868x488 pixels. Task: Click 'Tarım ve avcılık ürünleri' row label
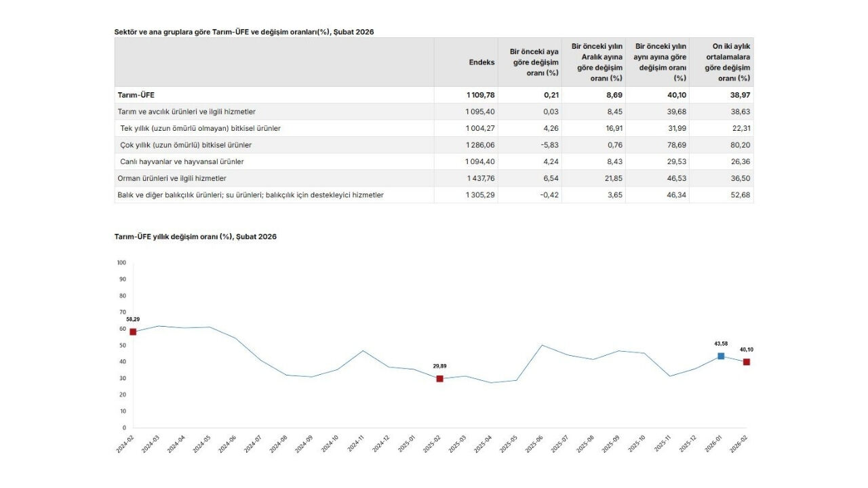[186, 111]
